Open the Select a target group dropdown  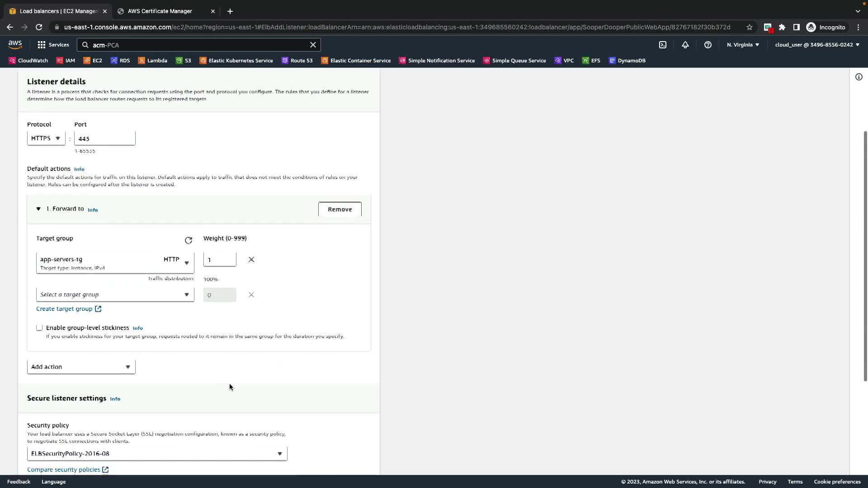115,295
